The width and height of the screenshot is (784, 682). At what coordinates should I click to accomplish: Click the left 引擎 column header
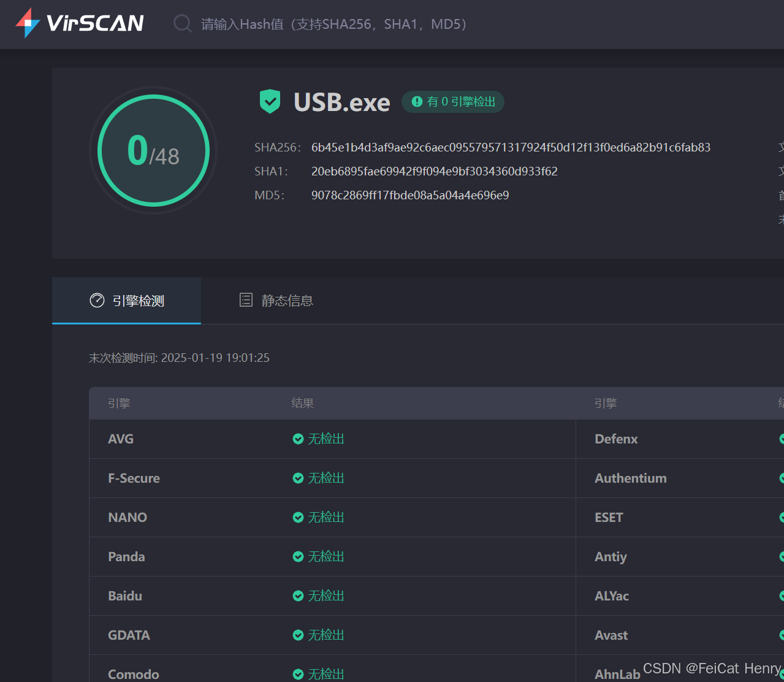[x=119, y=403]
